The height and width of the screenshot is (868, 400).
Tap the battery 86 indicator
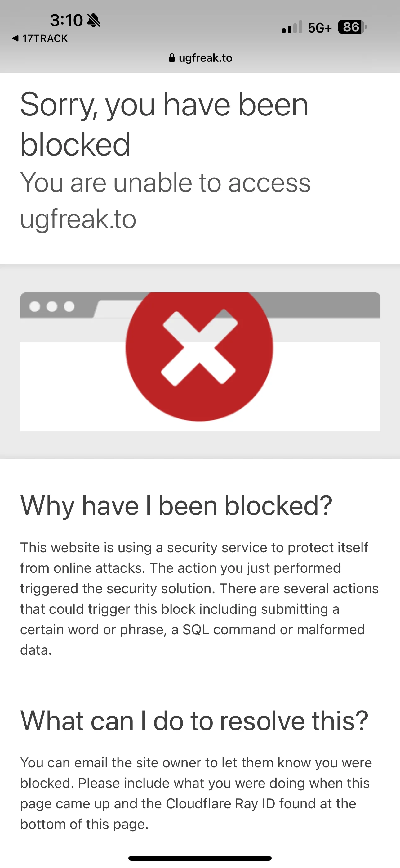(352, 27)
